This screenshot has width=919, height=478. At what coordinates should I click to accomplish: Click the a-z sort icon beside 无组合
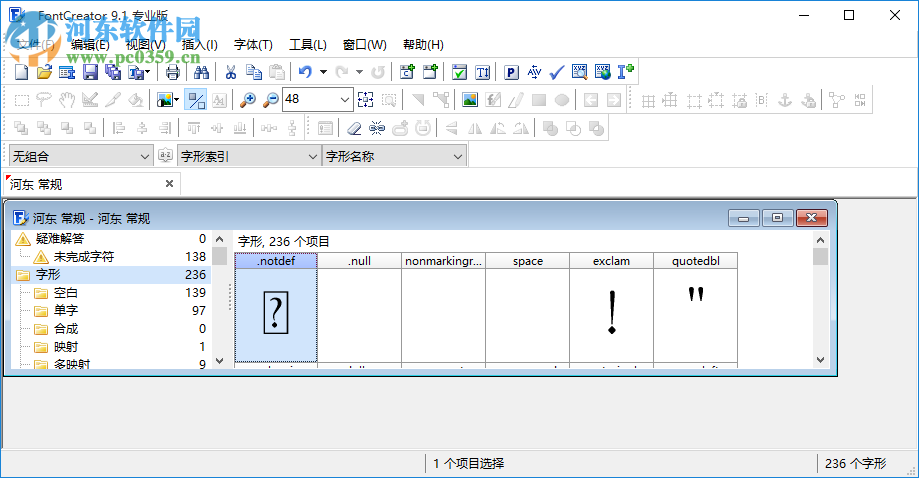[165, 156]
